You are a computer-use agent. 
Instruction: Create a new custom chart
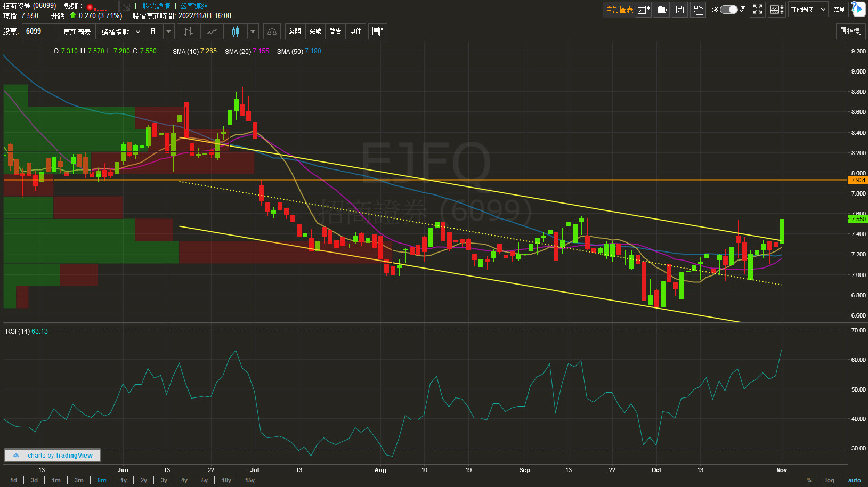click(x=644, y=10)
